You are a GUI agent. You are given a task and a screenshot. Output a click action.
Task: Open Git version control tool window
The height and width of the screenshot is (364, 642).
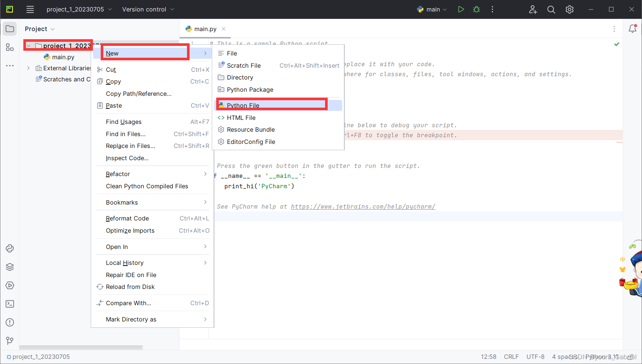(x=10, y=341)
